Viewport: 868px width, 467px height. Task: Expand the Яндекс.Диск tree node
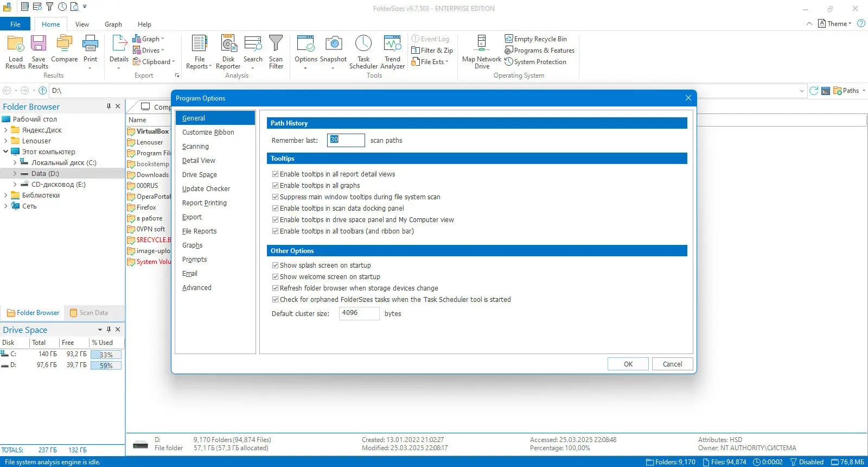[x=5, y=130]
